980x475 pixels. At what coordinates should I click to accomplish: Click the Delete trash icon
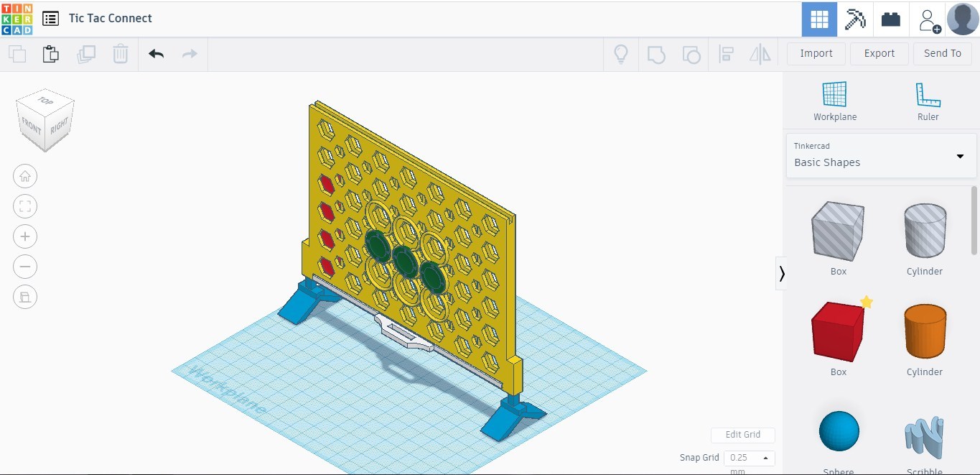click(121, 54)
